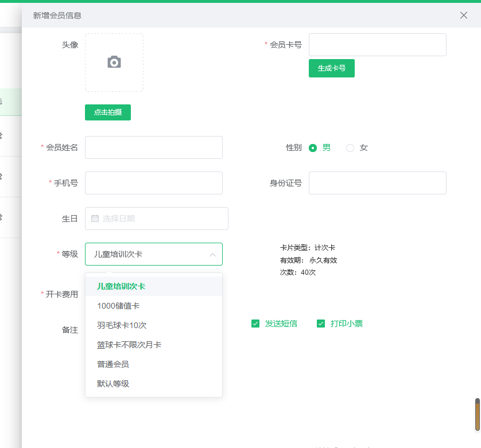481x448 pixels.
Task: Click the 生成卡号 button
Action: 331,68
